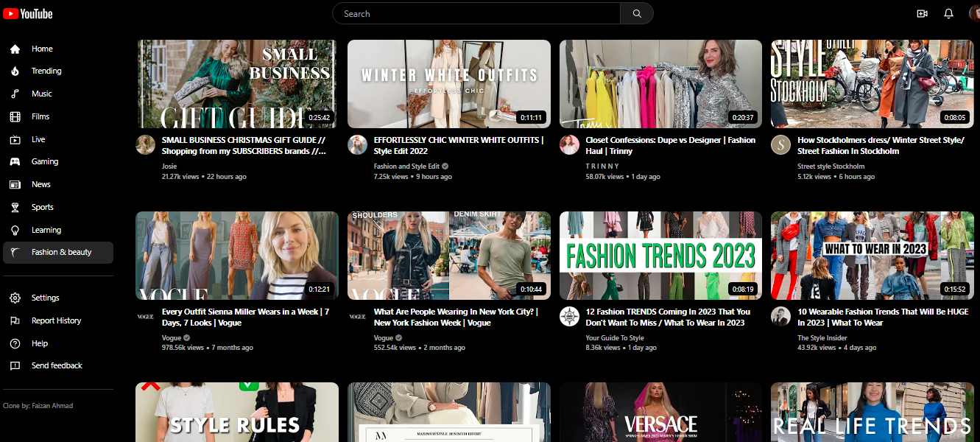Open Learning via the lightbulb icon
This screenshot has height=442, width=980.
pos(15,230)
